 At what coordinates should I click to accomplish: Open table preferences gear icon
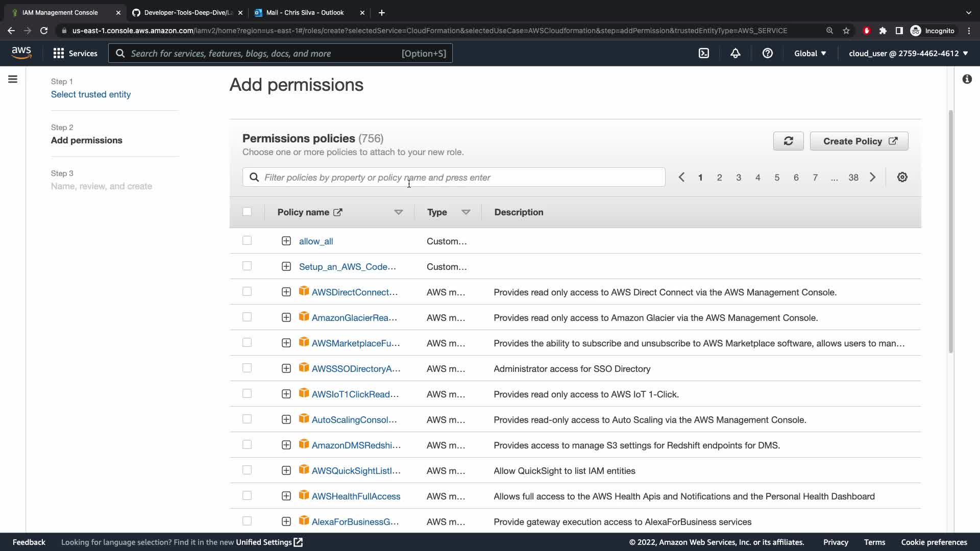pos(902,177)
